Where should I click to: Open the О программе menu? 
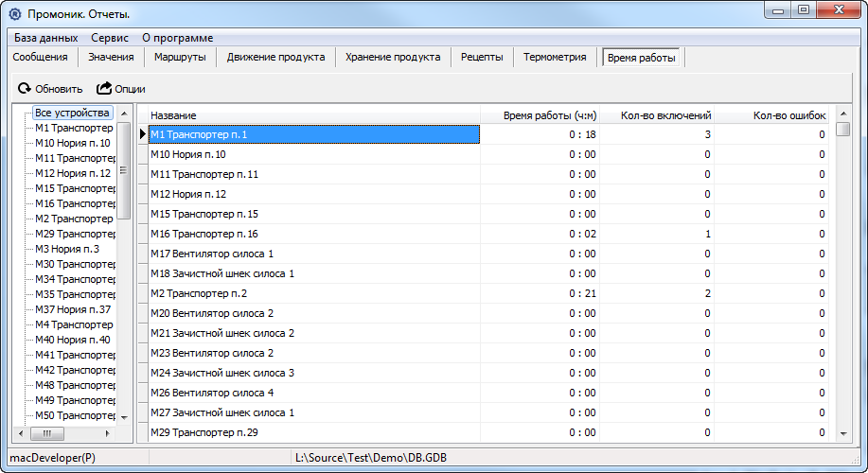(177, 38)
